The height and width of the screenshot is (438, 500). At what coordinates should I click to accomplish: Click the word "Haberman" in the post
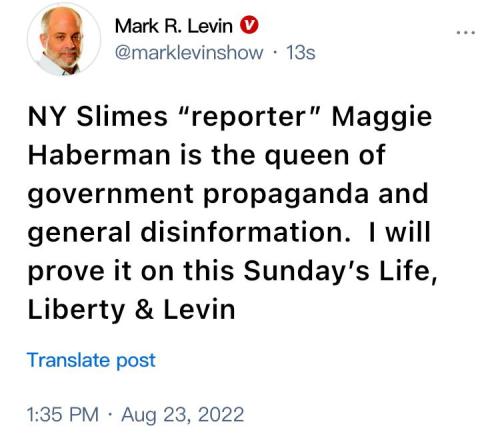click(x=99, y=155)
